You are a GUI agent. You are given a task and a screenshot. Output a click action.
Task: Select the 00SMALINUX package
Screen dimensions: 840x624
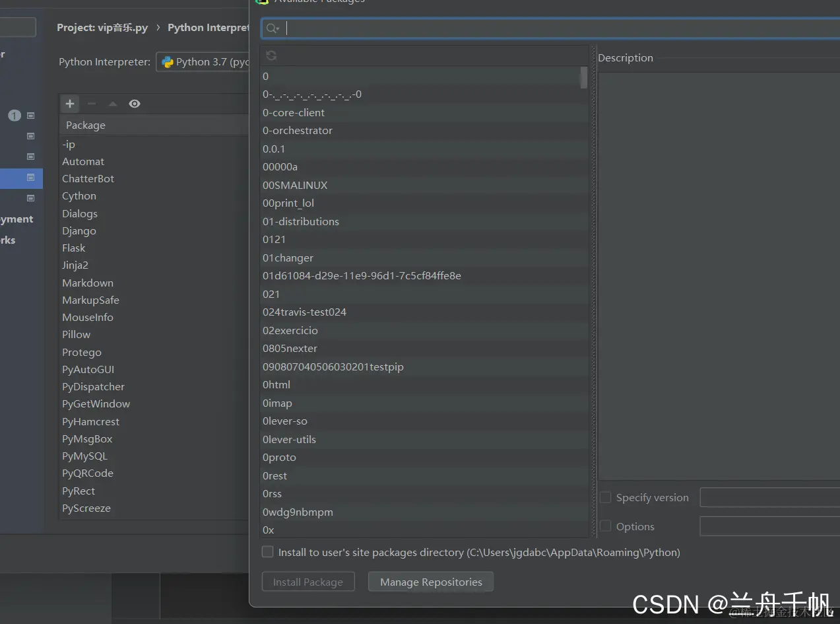click(424, 185)
